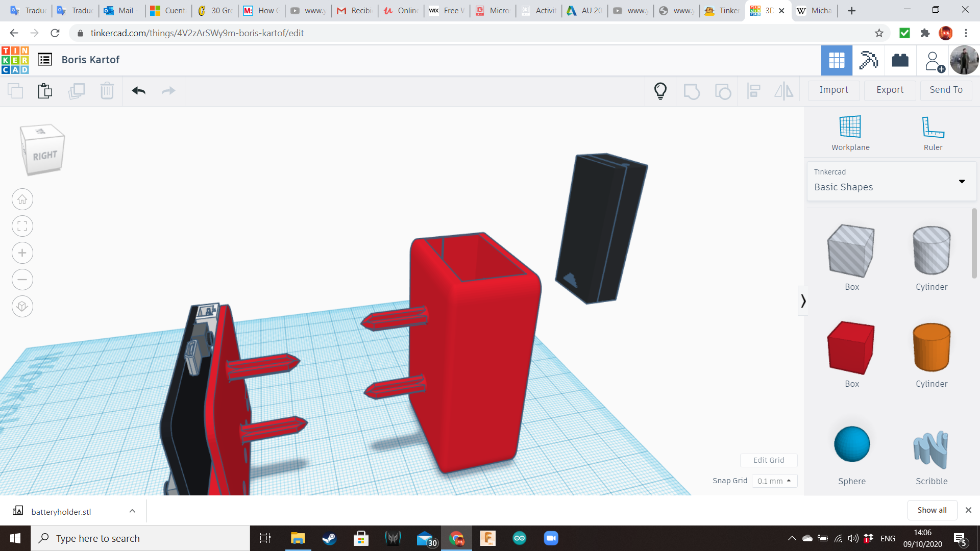
Task: Zoom out with the minus icon
Action: [x=22, y=280]
